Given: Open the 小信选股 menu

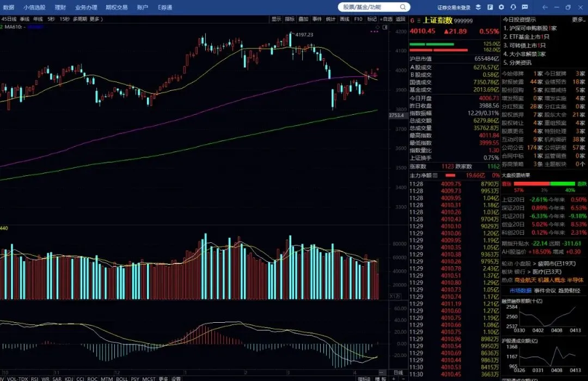Looking at the screenshot, I should tap(34, 7).
